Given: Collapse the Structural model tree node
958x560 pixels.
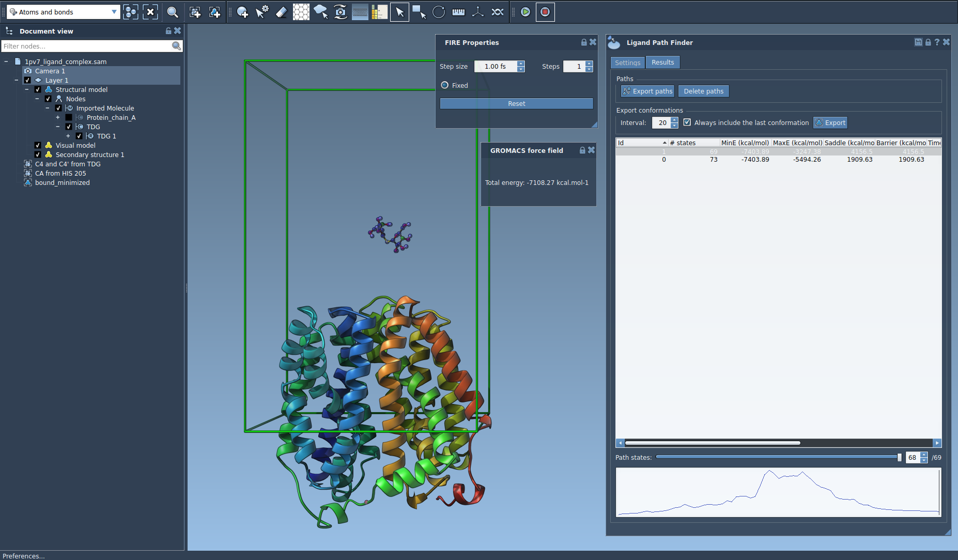Looking at the screenshot, I should tap(27, 89).
